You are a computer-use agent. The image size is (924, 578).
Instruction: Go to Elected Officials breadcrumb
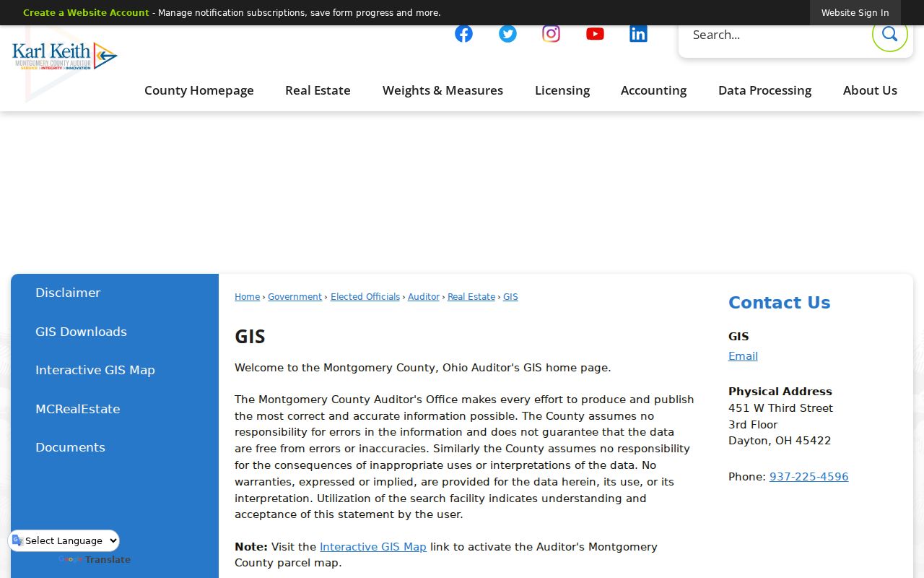365,297
